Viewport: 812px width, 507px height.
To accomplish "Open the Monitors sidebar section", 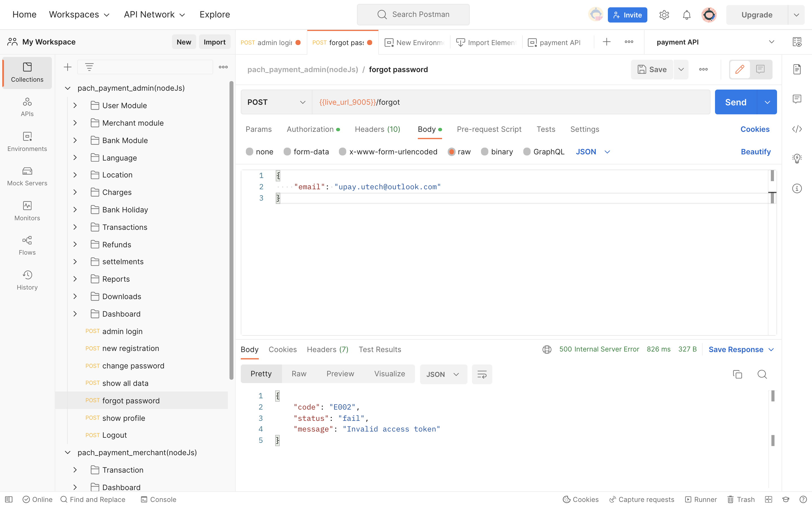I will (x=27, y=211).
